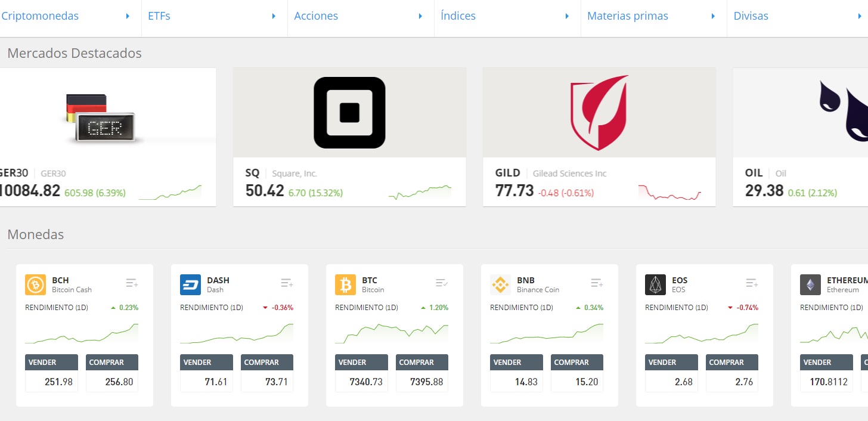The height and width of the screenshot is (421, 868).
Task: Click the Binance Coin name label
Action: pyautogui.click(x=538, y=290)
